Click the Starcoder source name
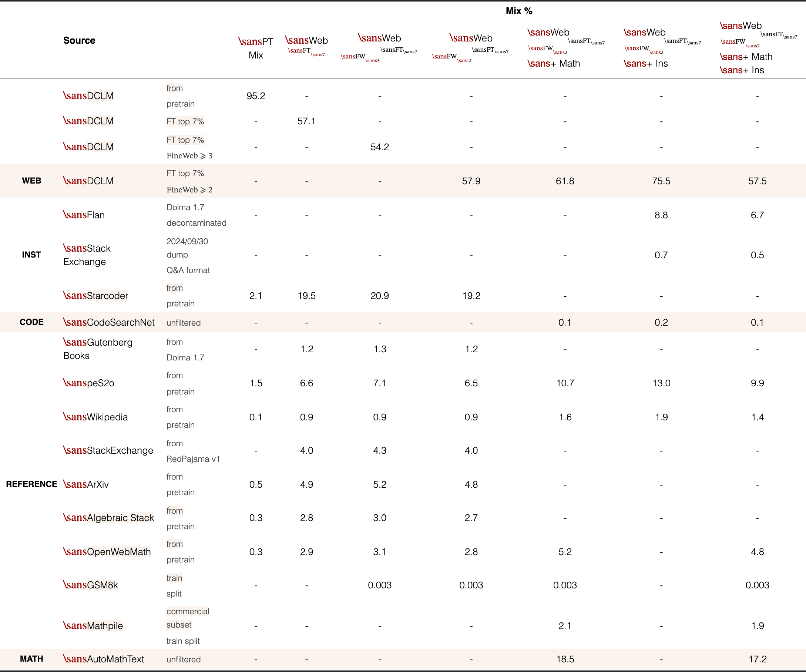 [95, 296]
